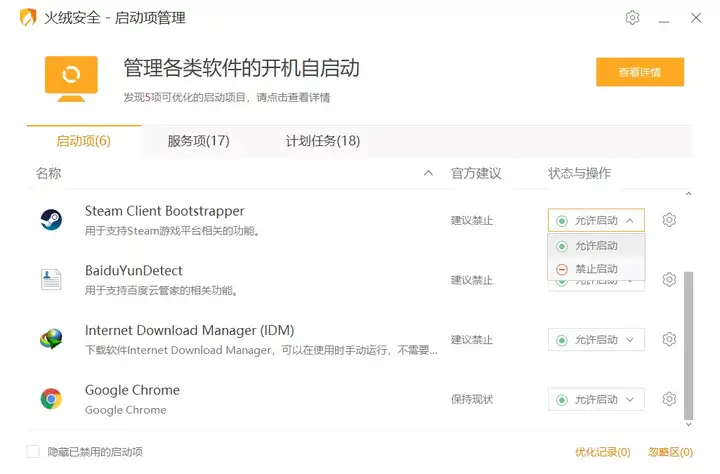
Task: Select BaiduYunDetect name text
Action: click(x=134, y=271)
